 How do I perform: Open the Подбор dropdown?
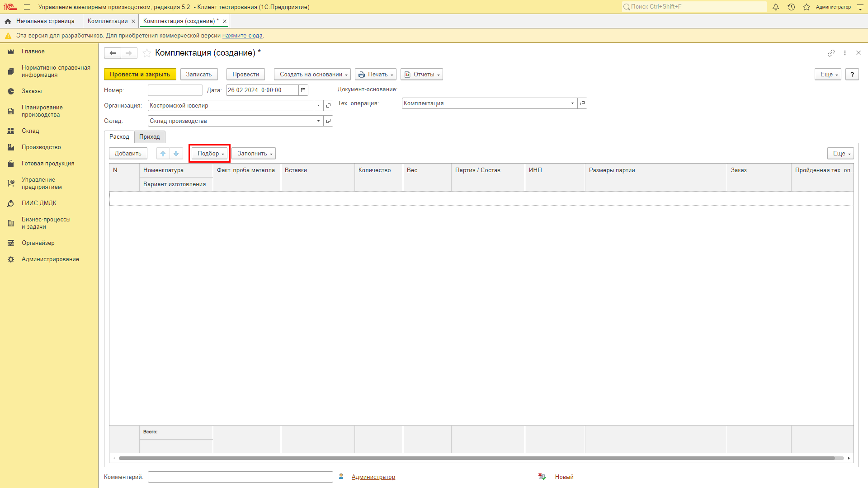point(210,153)
